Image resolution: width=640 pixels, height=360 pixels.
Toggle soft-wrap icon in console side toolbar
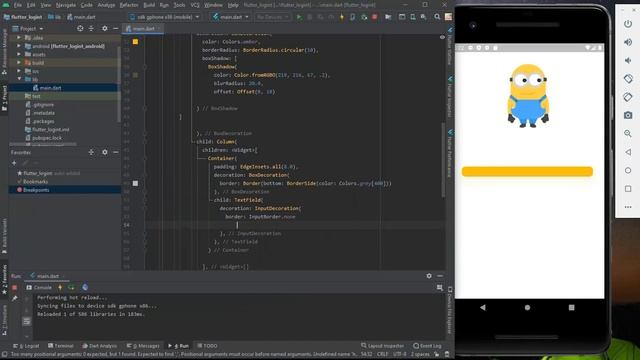[x=27, y=322]
